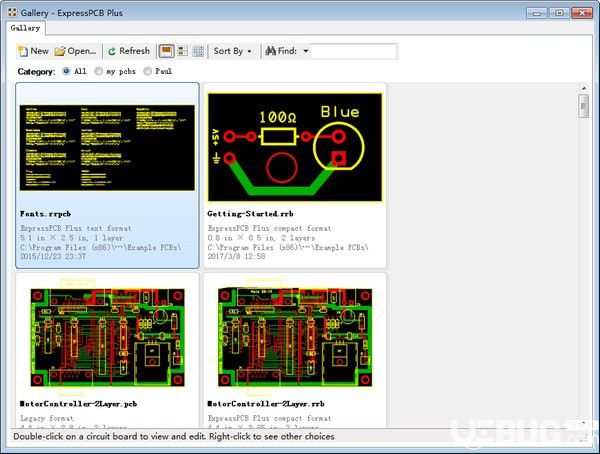Select the Paul category radio button
The image size is (600, 454).
(148, 71)
